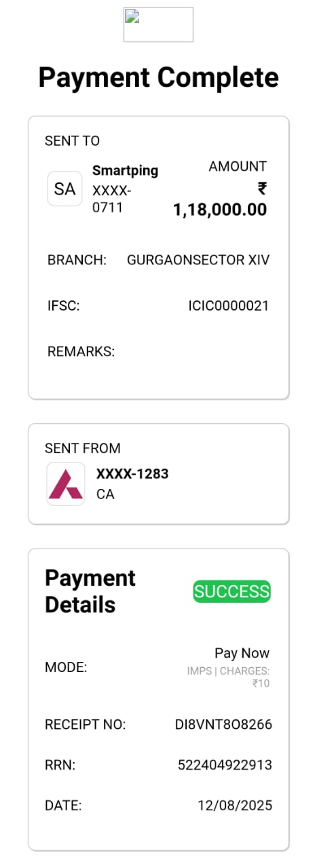Click the REMARKS field label

point(81,351)
